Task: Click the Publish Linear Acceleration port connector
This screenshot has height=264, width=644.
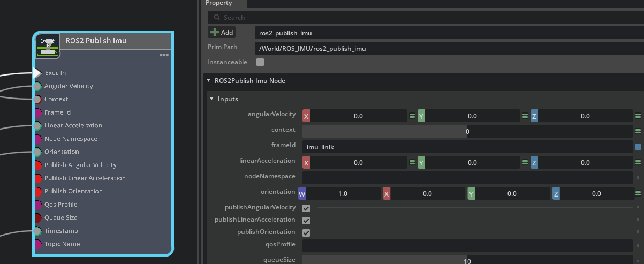Action: (x=37, y=178)
